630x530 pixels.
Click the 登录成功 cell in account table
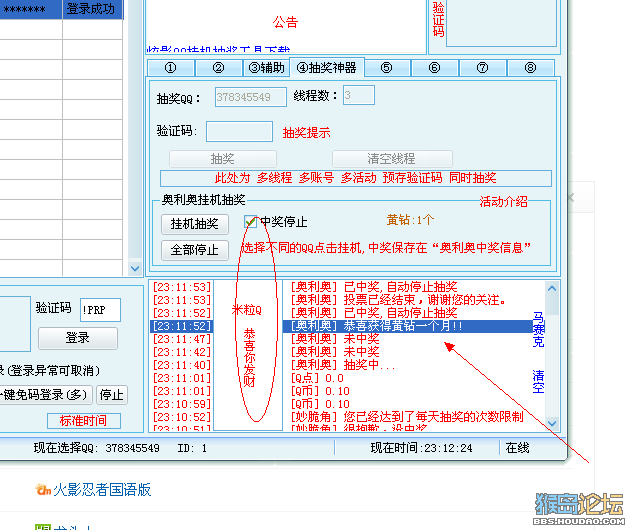(x=92, y=9)
